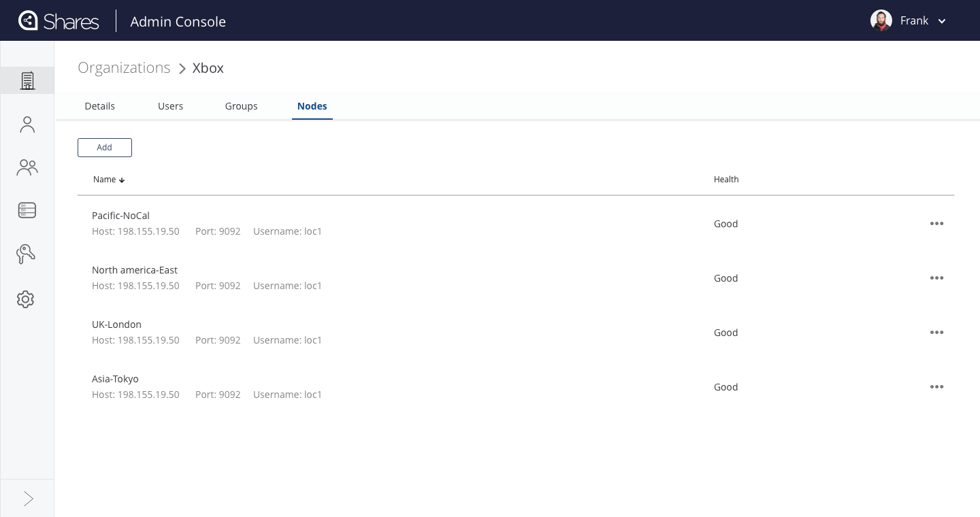The image size is (980, 517).
Task: Open the Users tab
Action: [x=170, y=106]
